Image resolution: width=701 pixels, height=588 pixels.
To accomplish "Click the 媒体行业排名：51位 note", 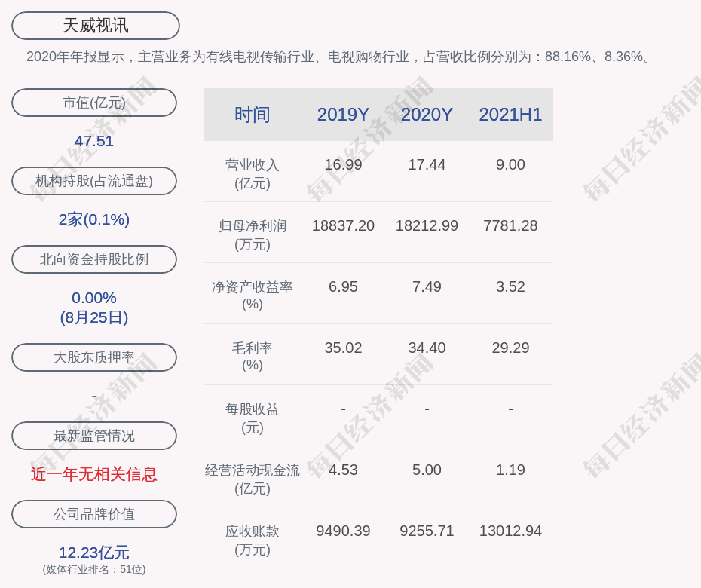I will click(94, 570).
